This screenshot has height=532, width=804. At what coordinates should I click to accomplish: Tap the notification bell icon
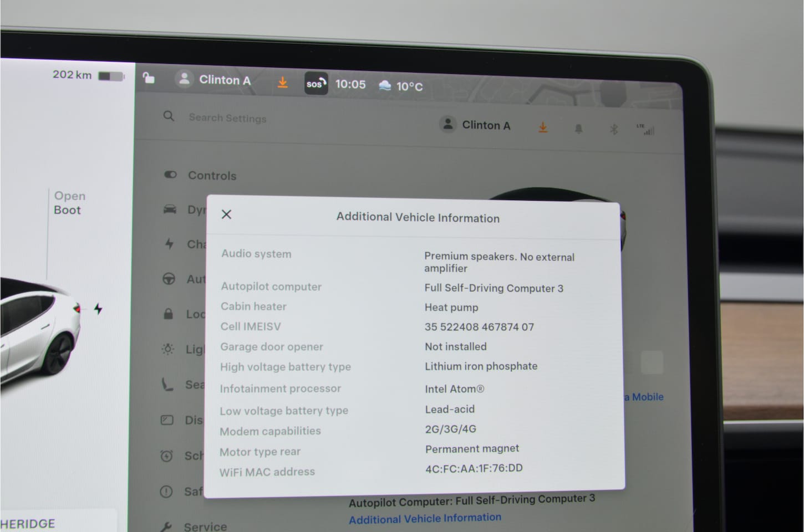[578, 129]
